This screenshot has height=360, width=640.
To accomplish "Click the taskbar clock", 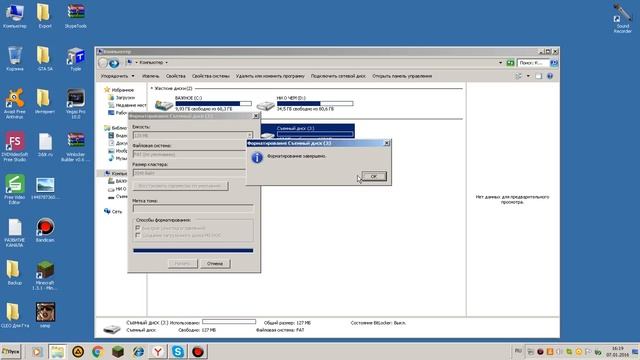I will [x=618, y=351].
